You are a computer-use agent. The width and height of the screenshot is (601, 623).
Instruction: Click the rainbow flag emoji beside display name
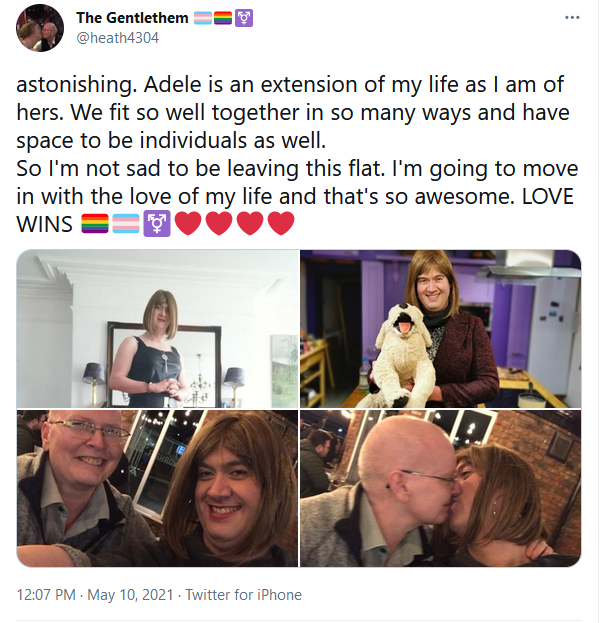[223, 18]
